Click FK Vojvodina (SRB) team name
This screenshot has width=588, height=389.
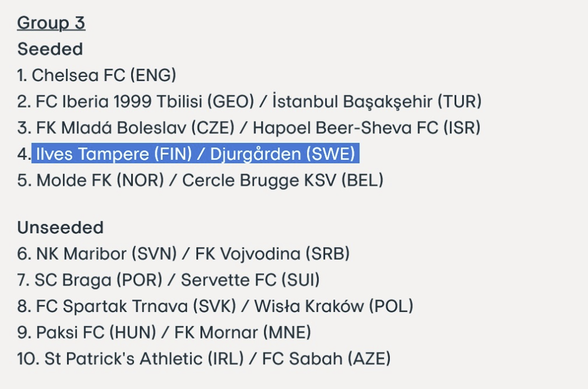[x=273, y=254]
